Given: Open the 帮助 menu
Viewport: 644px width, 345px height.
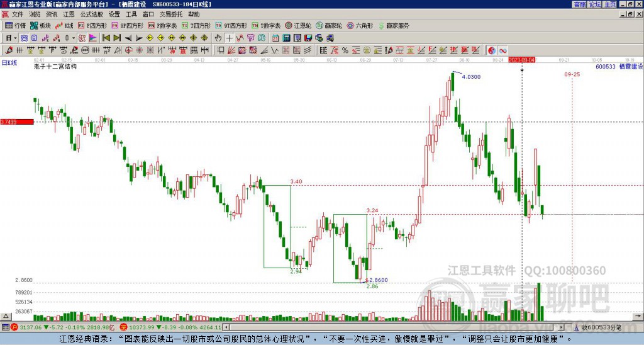Looking at the screenshot, I should click(x=194, y=14).
